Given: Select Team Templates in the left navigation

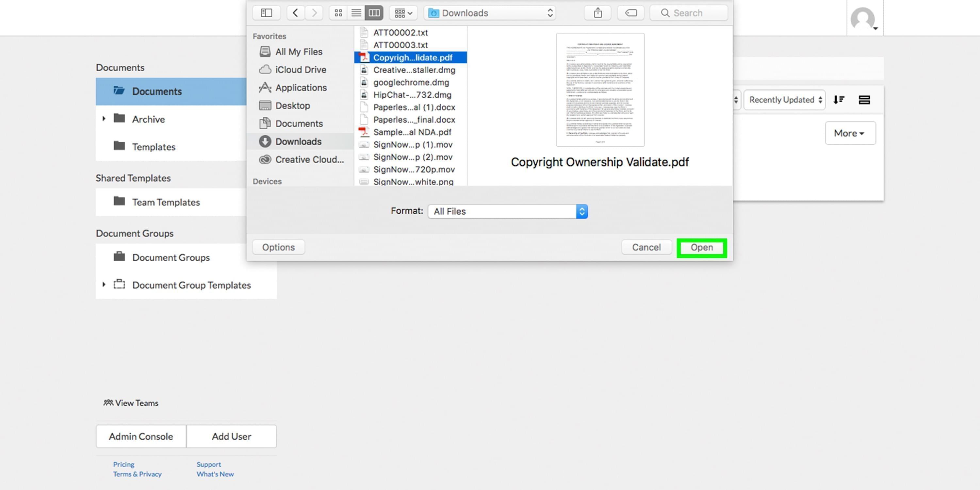Looking at the screenshot, I should tap(166, 202).
